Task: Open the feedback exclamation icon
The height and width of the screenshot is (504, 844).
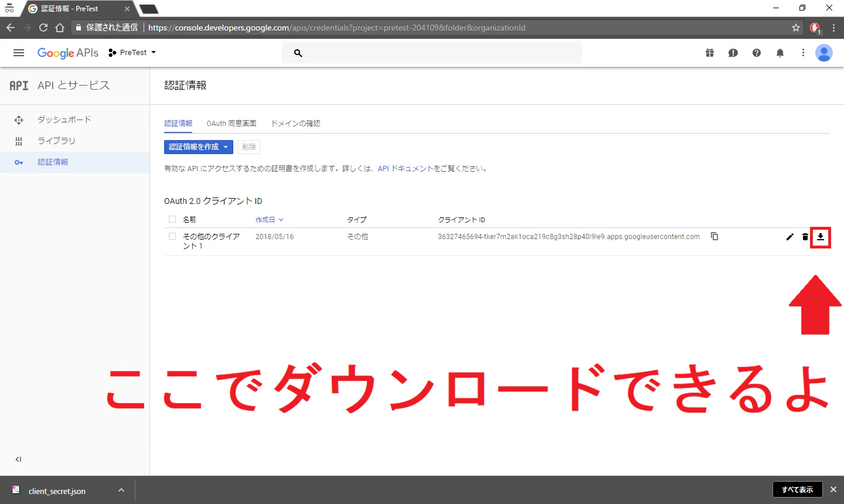Action: 733,53
